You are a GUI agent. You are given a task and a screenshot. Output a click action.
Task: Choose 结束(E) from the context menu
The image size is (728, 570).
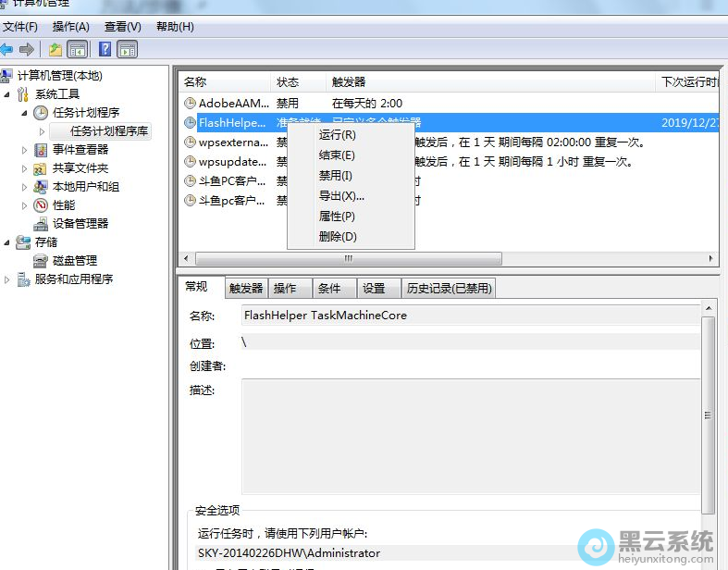pos(351,155)
